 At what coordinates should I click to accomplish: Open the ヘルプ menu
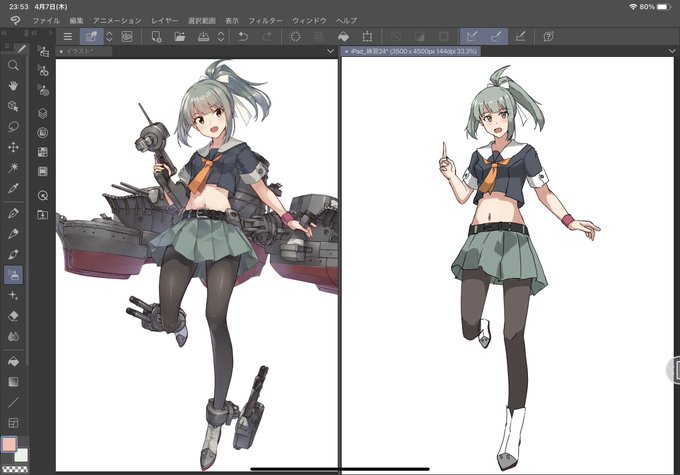click(x=346, y=20)
